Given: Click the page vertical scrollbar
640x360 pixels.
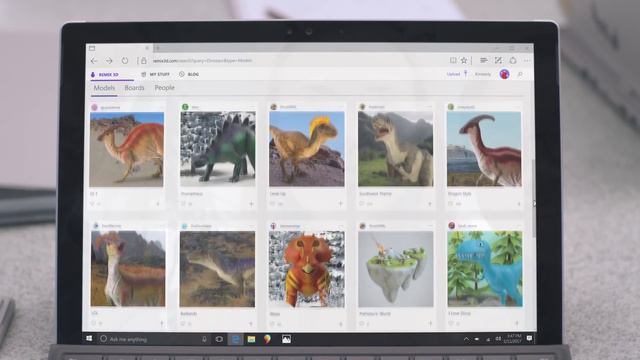Looking at the screenshot, I should 534,198.
